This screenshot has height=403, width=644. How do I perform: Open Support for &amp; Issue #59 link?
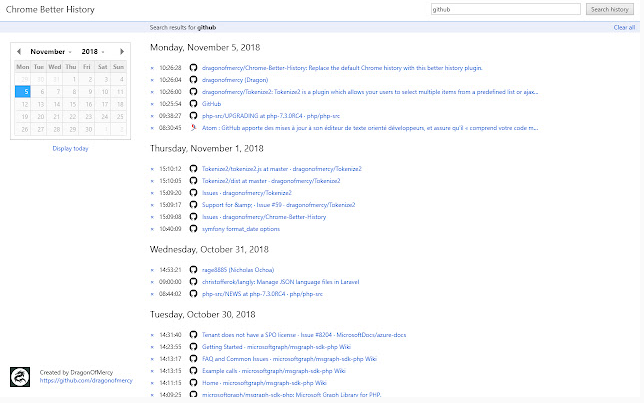coord(278,205)
